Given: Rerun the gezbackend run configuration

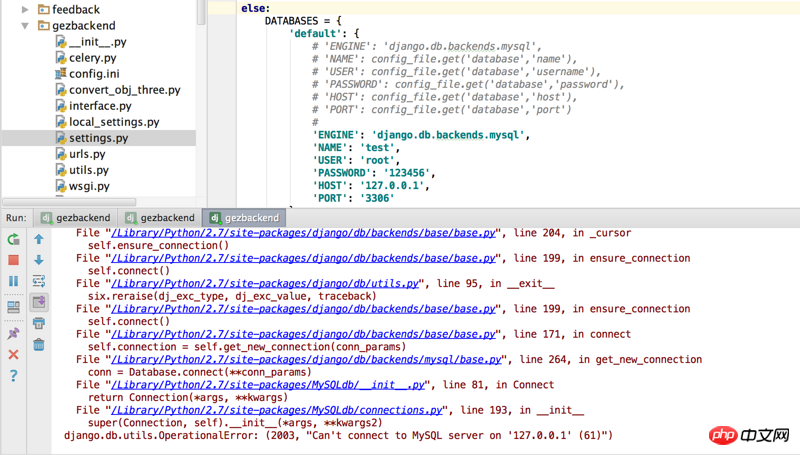Looking at the screenshot, I should [13, 240].
